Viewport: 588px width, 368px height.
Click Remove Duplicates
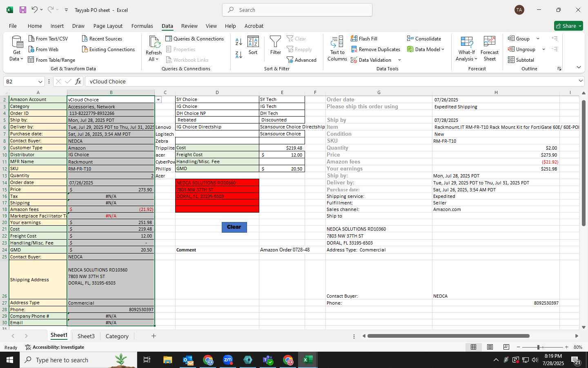375,49
